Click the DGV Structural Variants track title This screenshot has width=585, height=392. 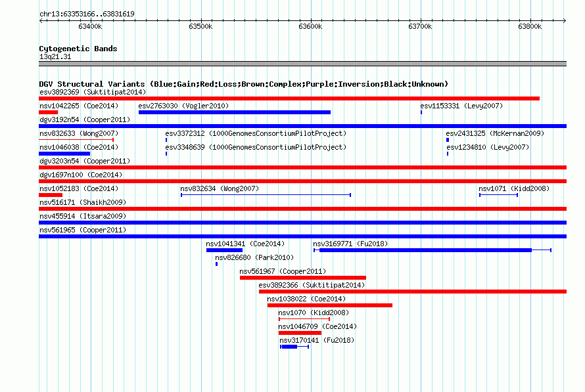244,84
